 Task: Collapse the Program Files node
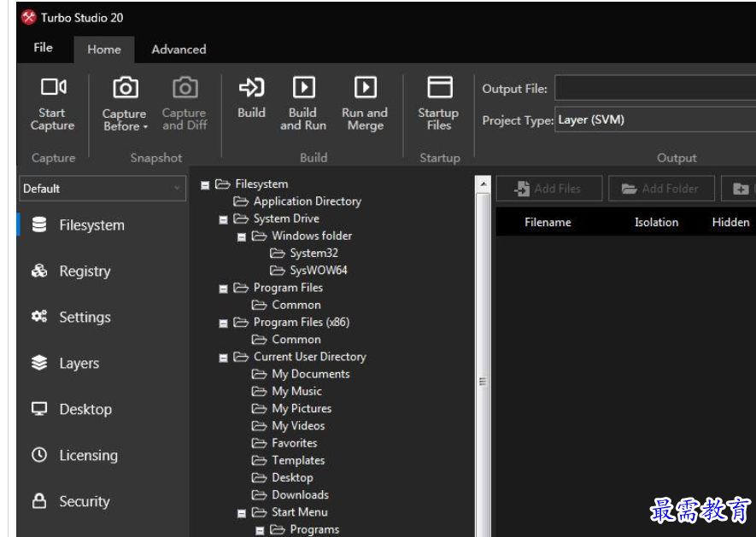coord(223,289)
